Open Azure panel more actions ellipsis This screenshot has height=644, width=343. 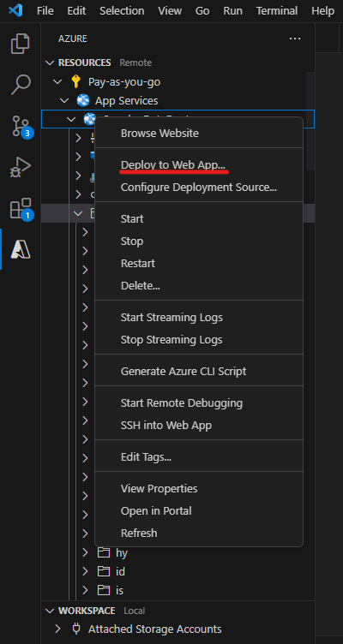click(295, 39)
